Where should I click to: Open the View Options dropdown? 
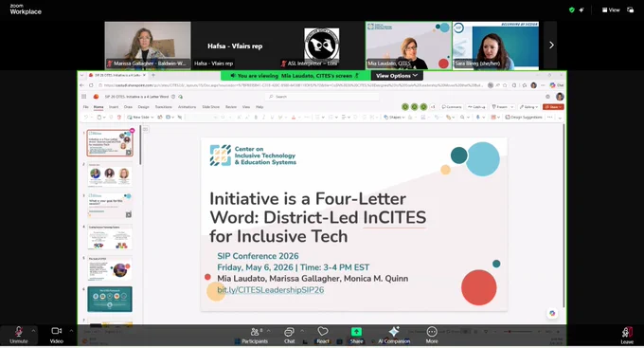tap(397, 76)
